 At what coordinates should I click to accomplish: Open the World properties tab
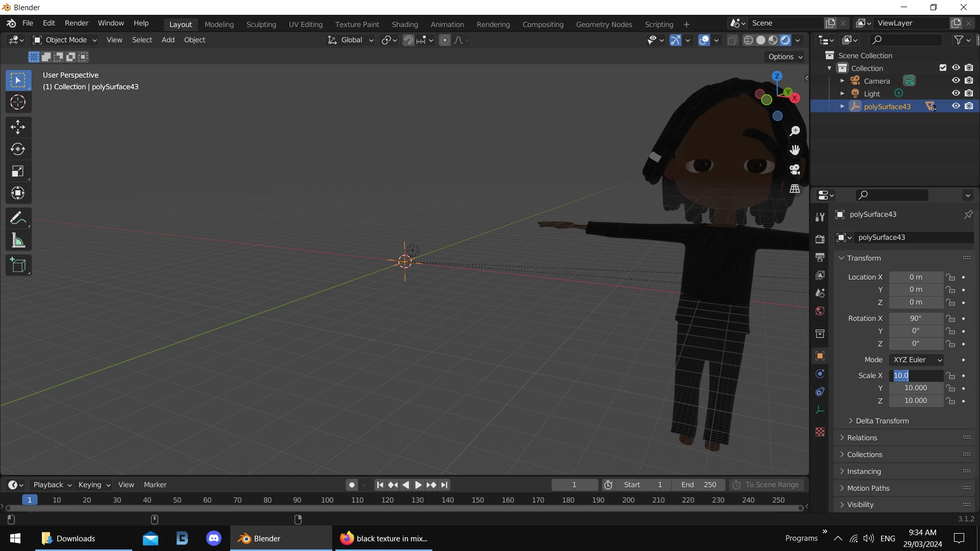coord(820,311)
